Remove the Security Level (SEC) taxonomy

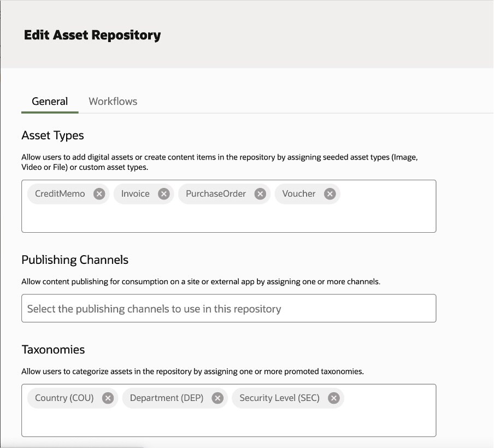[333, 398]
